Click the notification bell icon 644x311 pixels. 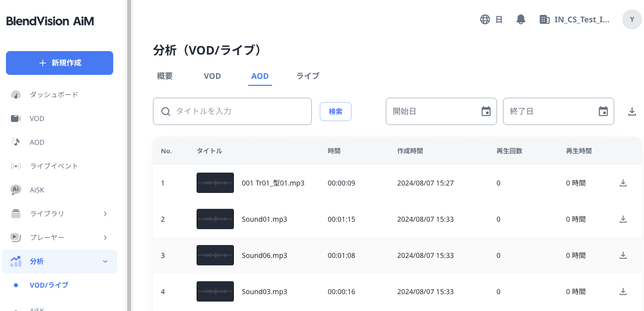(520, 19)
